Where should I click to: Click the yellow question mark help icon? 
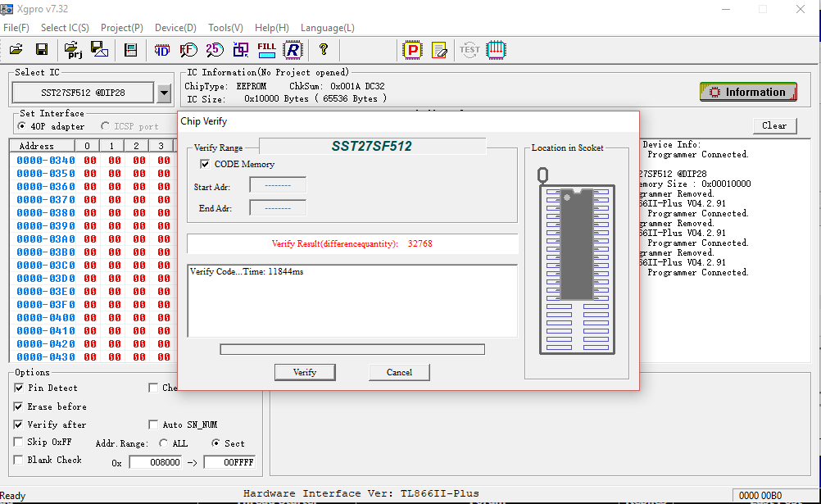coord(324,50)
